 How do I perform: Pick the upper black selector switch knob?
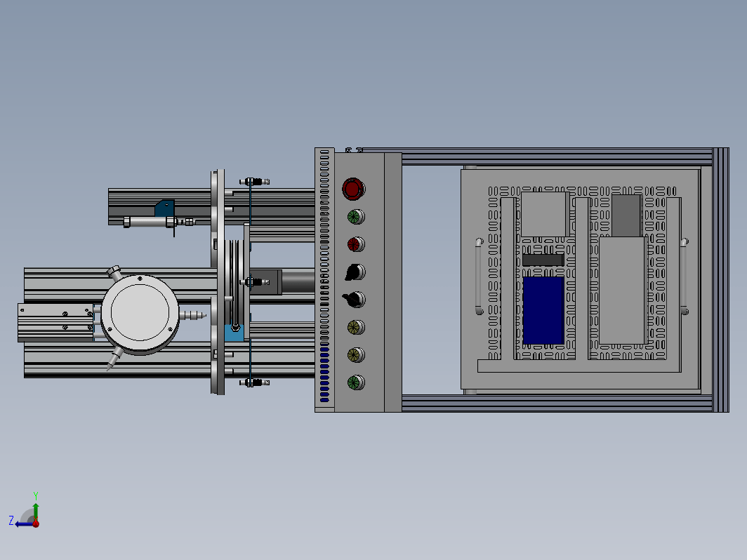coord(355,272)
